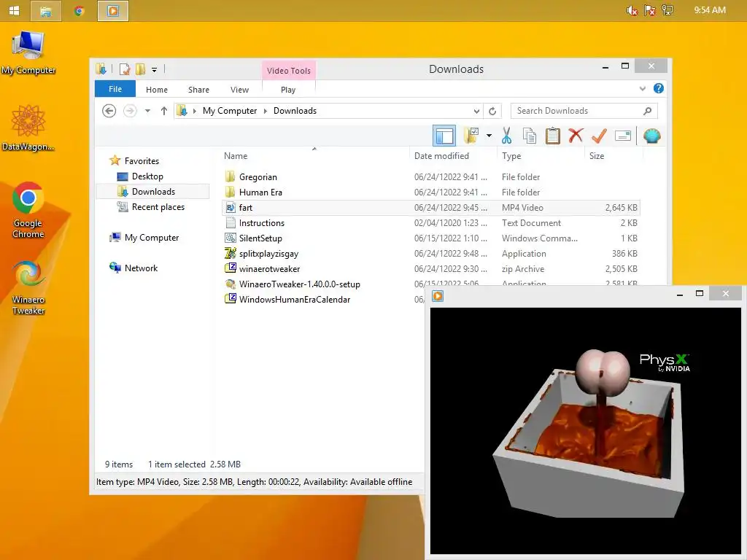Click the Forward navigation arrow
Viewport: 747px width, 560px height.
pos(130,111)
